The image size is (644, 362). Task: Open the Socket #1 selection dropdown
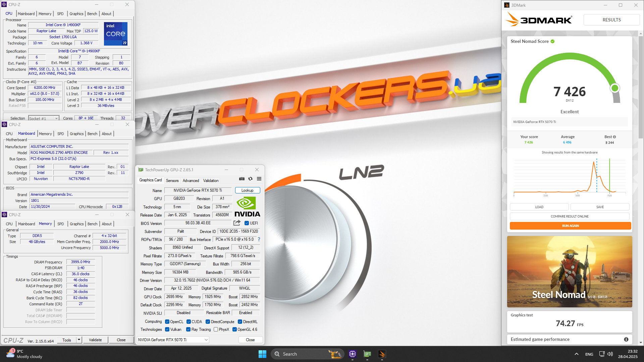pyautogui.click(x=44, y=118)
